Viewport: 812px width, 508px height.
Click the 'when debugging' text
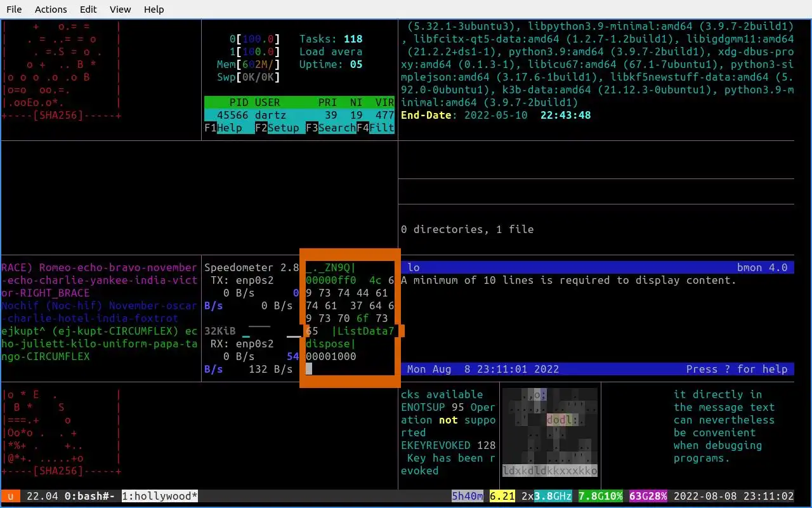point(718,445)
